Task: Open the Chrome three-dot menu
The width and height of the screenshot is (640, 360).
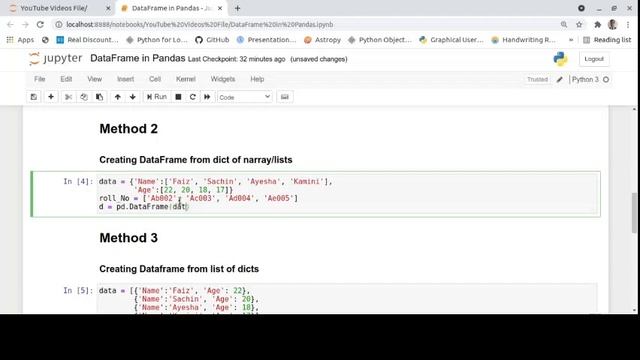Action: (x=628, y=24)
